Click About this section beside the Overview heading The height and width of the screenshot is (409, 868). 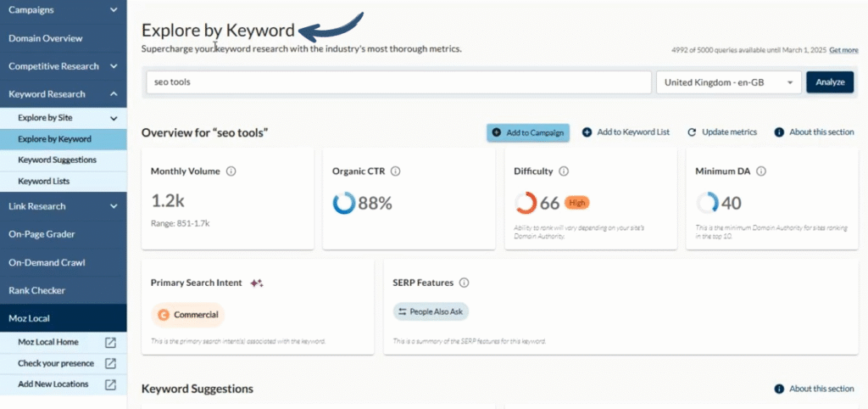click(815, 132)
